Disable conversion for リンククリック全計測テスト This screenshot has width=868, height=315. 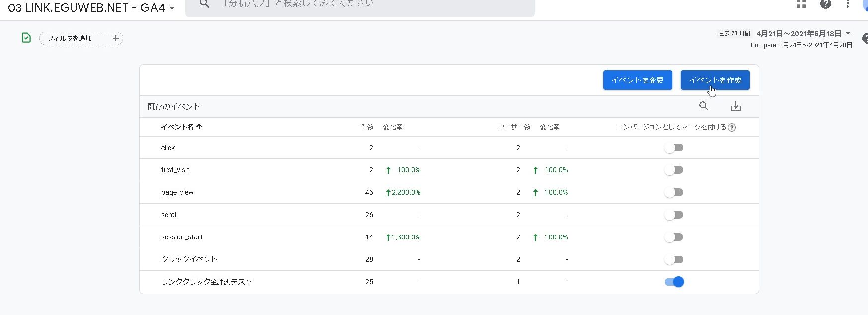[x=674, y=282]
